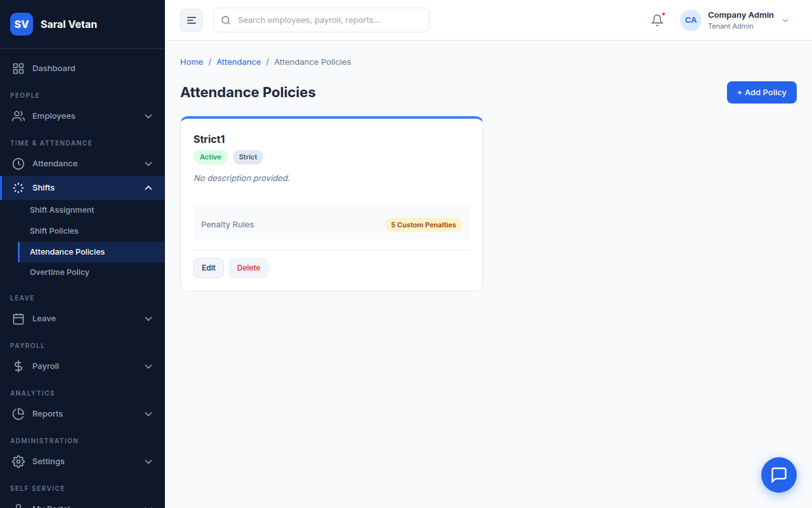812x508 pixels.
Task: Click the Employees people icon
Action: (x=18, y=116)
